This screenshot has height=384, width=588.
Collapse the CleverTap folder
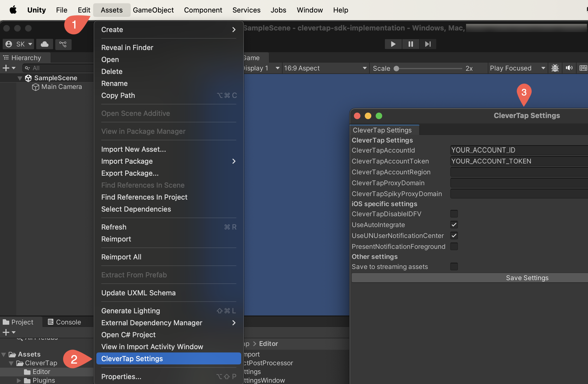[11, 363]
